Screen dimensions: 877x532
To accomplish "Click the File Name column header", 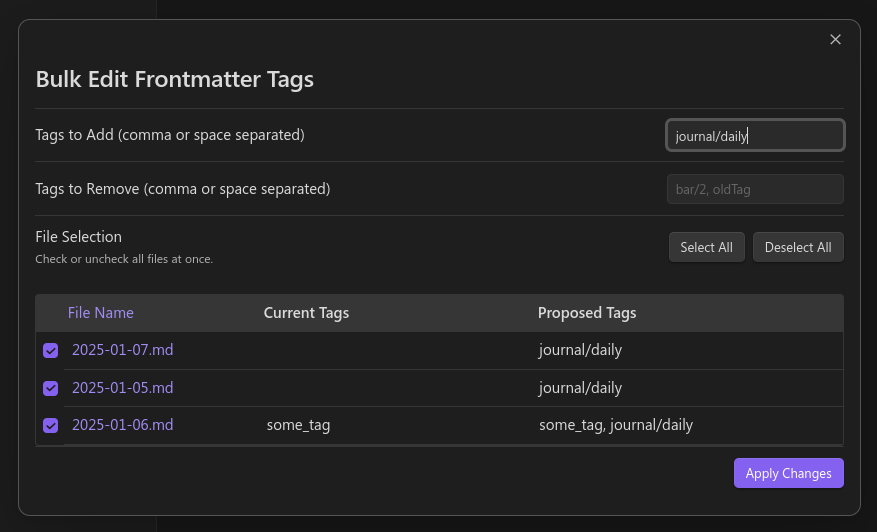I will coord(101,313).
